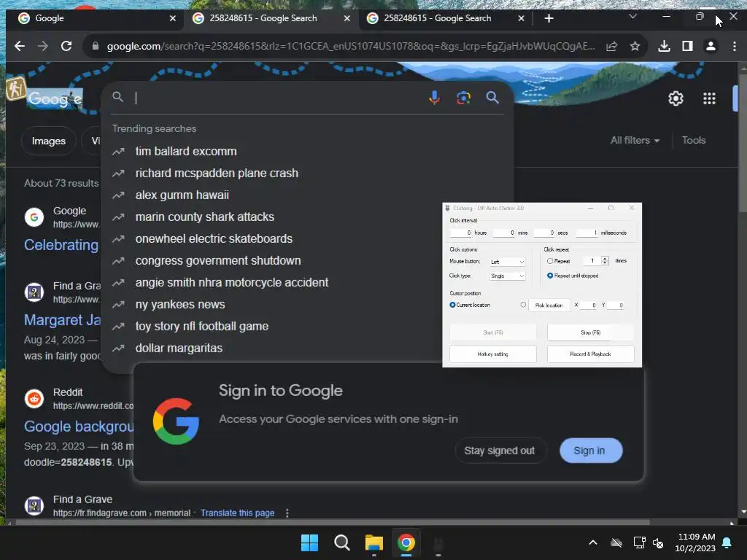Click the milliseconds interval field
Screen dimensions: 747x560
(x=587, y=233)
